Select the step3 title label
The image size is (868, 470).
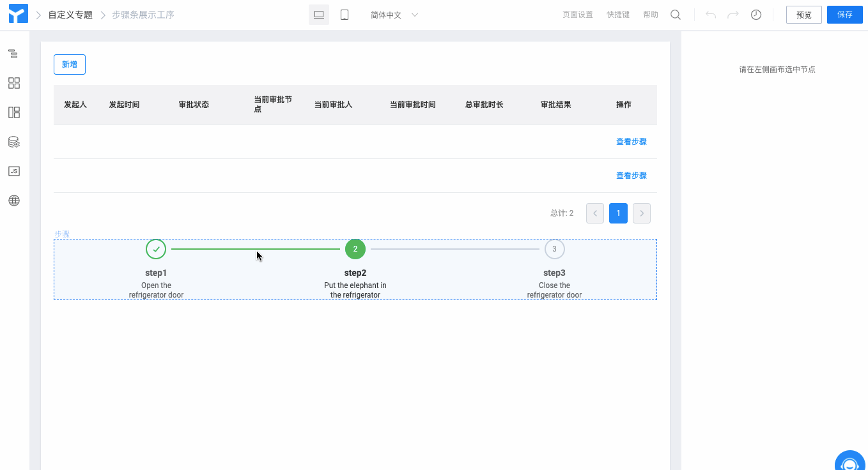pyautogui.click(x=554, y=273)
